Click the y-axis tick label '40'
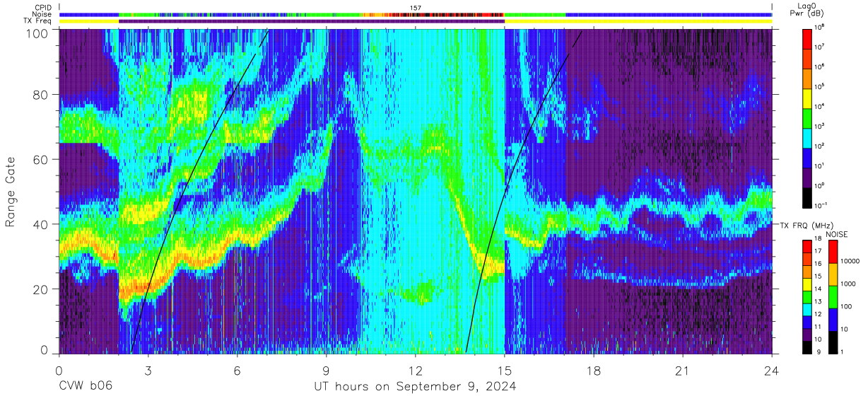This screenshot has width=868, height=401. point(42,224)
